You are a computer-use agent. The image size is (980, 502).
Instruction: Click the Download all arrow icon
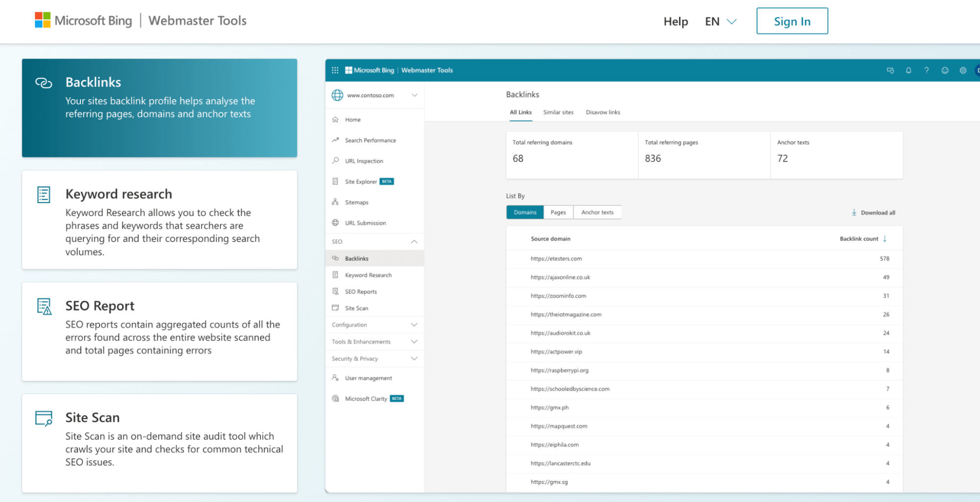pos(854,212)
